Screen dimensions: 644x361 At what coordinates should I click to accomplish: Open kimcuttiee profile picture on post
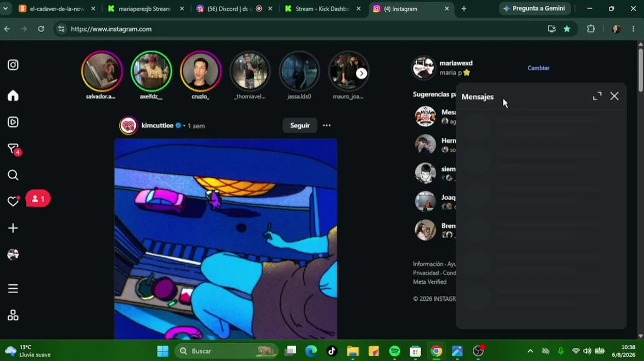click(x=128, y=125)
